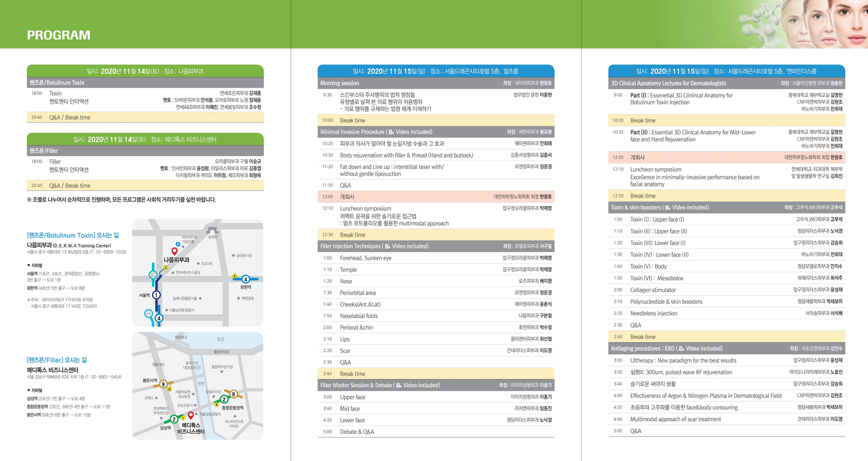Click video icon in Toxin & skin boosters header
The height and width of the screenshot is (461, 868).
coord(667,208)
